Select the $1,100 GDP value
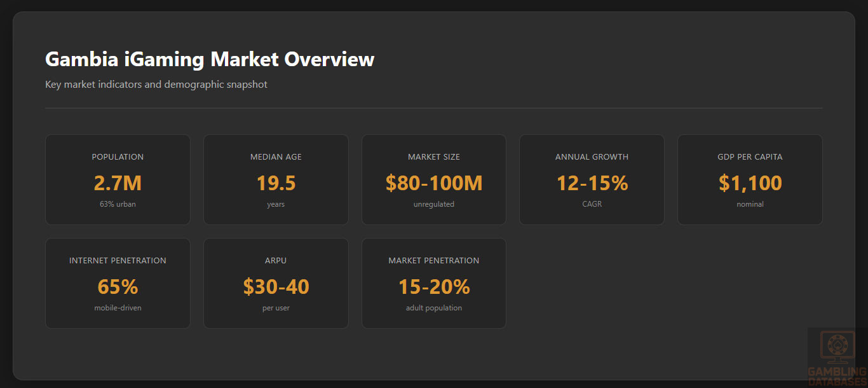 [x=750, y=183]
